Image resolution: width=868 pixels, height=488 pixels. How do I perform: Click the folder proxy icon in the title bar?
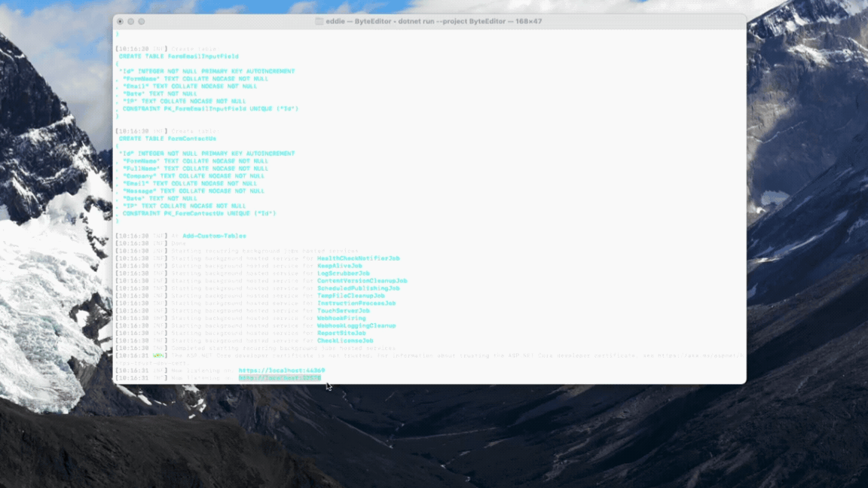pos(319,21)
